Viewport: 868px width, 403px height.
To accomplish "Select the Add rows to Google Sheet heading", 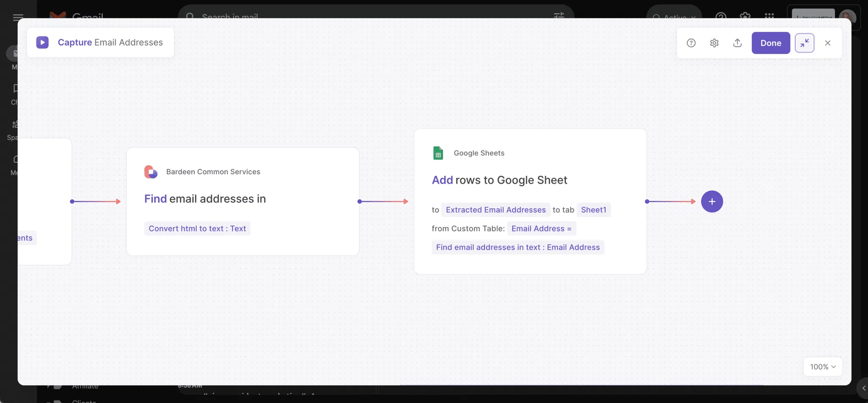I will coord(499,180).
